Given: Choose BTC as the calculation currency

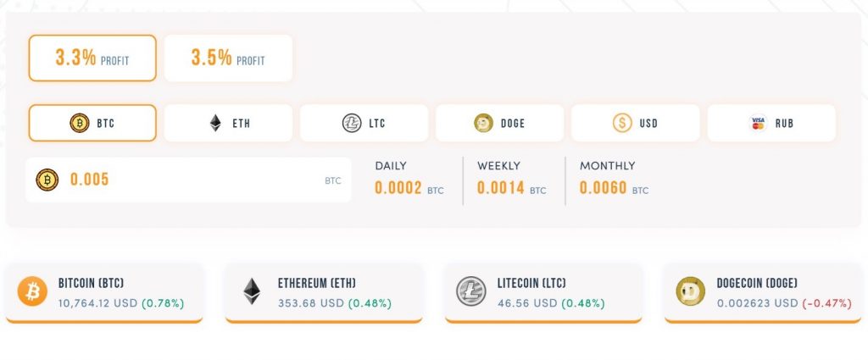Looking at the screenshot, I should 92,123.
